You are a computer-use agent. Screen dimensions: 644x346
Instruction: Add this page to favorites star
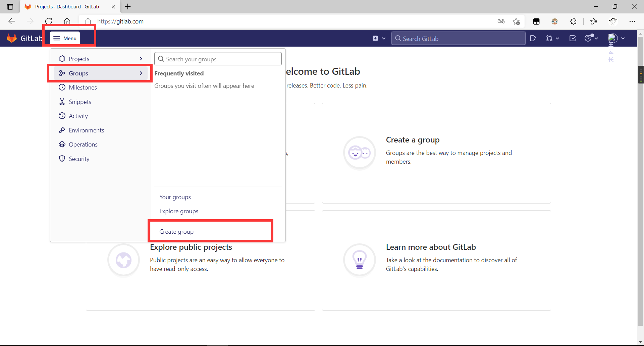(516, 21)
